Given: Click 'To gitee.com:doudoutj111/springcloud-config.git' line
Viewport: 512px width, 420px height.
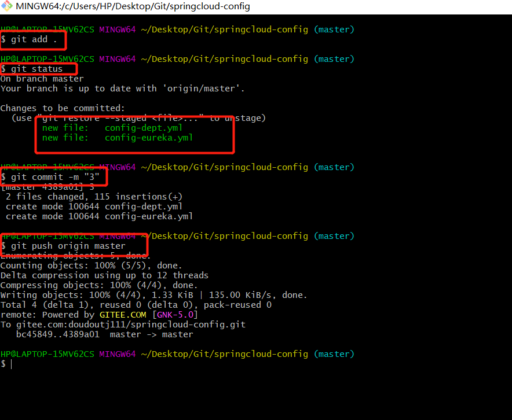Looking at the screenshot, I should click(x=123, y=325).
